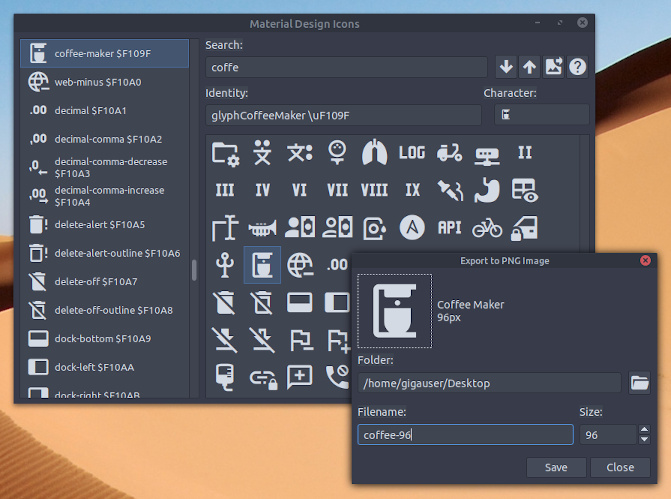Screen dimensions: 671x499
Task: Pick the car door lock icon
Action: [525, 228]
